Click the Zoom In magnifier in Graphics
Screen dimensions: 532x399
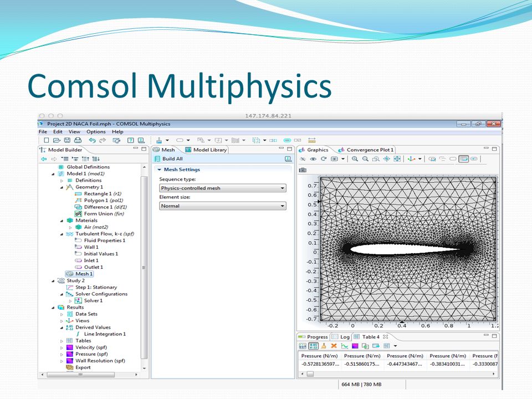355,159
